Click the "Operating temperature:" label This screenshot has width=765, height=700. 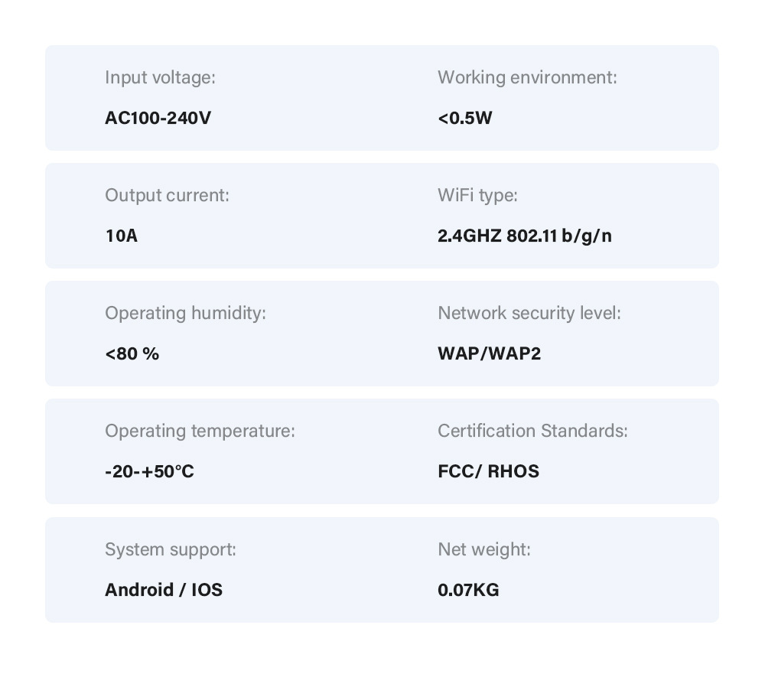[x=200, y=431]
